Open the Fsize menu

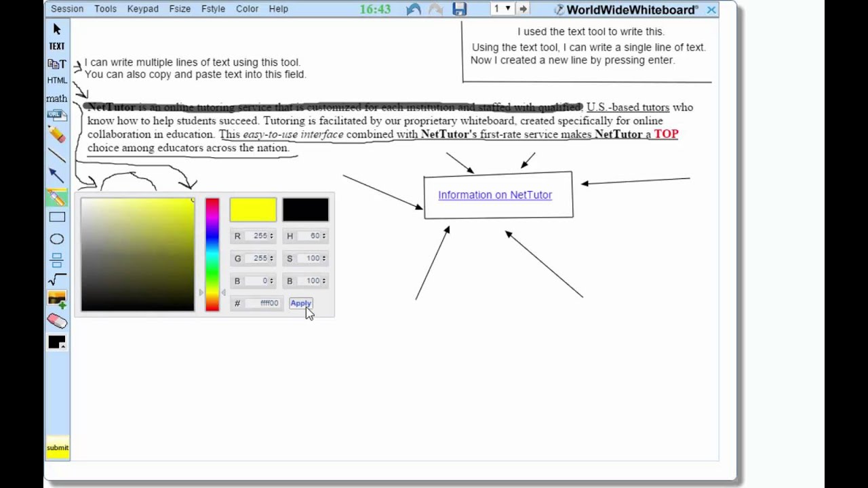coord(180,9)
